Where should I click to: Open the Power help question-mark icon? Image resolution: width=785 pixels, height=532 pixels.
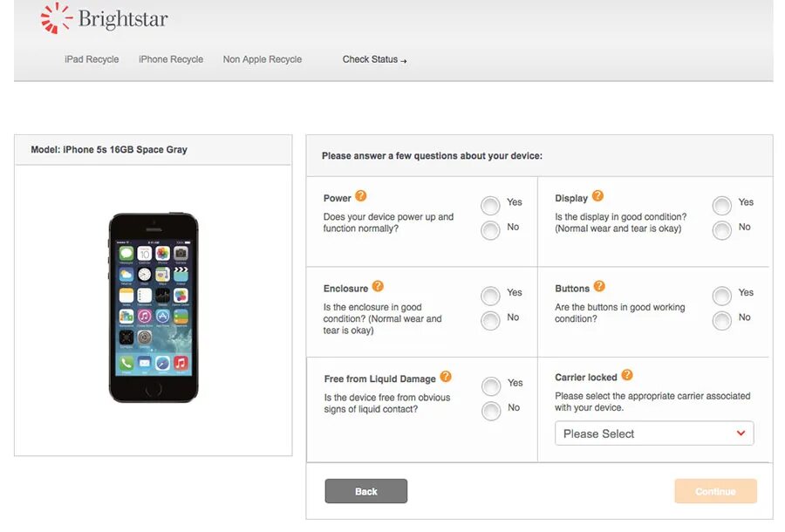tap(360, 195)
